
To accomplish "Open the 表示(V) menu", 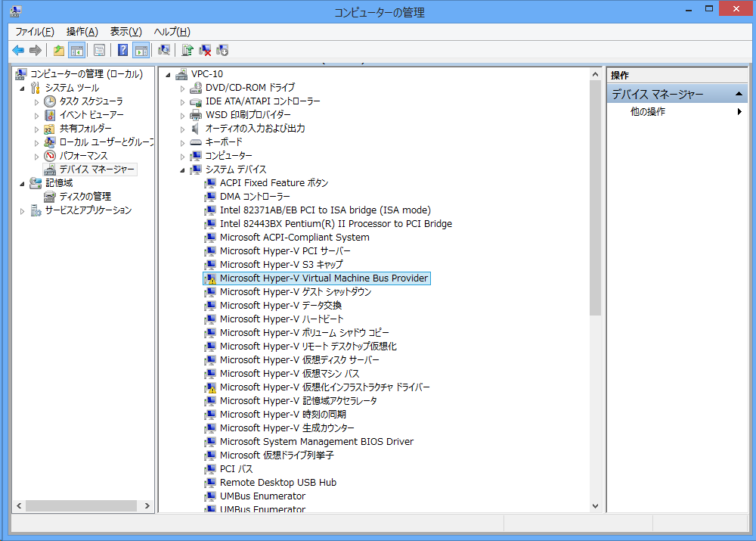I will click(x=125, y=32).
